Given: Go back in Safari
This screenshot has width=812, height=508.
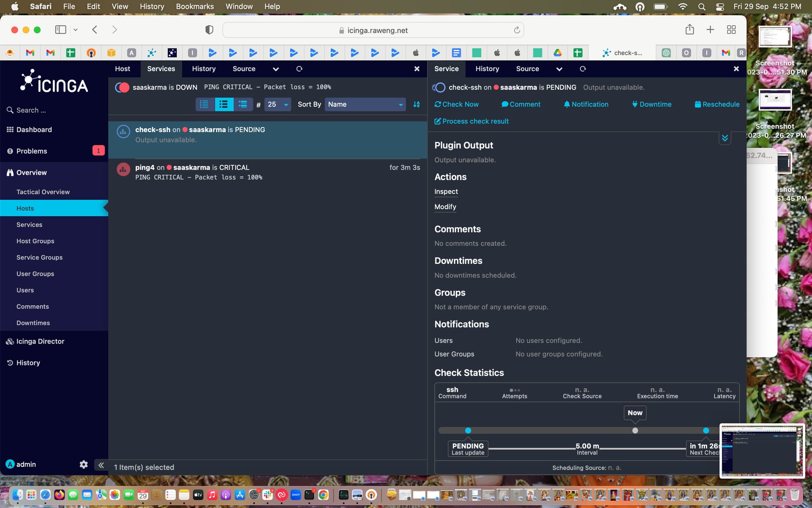Looking at the screenshot, I should pyautogui.click(x=95, y=30).
